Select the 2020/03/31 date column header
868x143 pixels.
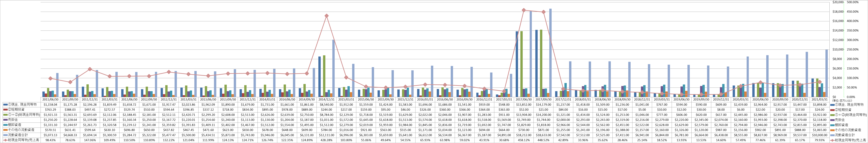point(741,100)
